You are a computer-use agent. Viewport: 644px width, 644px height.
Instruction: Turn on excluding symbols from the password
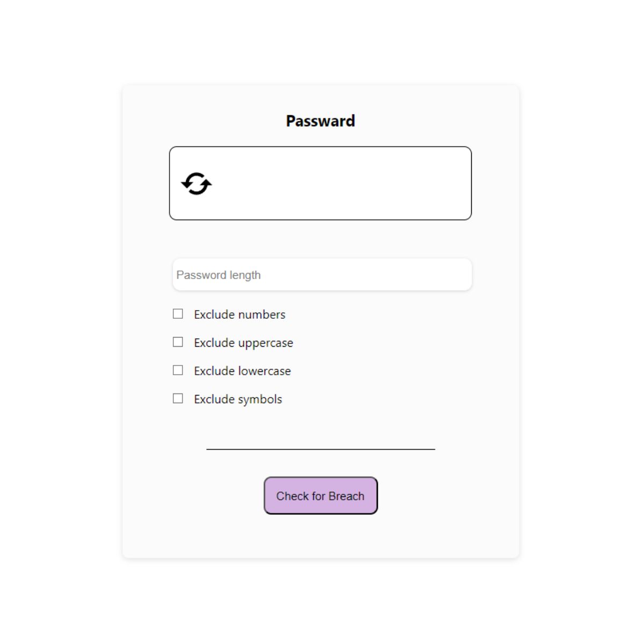[x=178, y=398]
